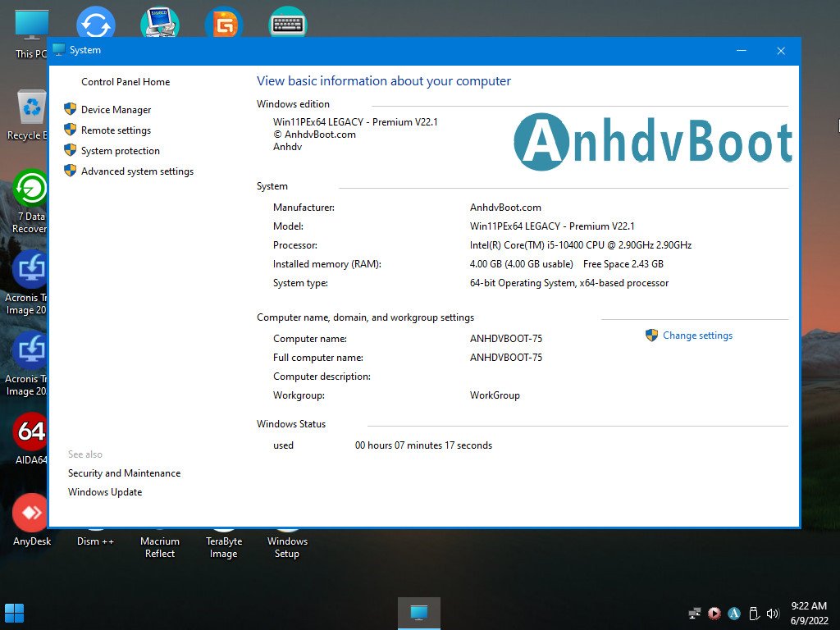Click blue A tray icon
The width and height of the screenshot is (840, 630).
coord(734,614)
